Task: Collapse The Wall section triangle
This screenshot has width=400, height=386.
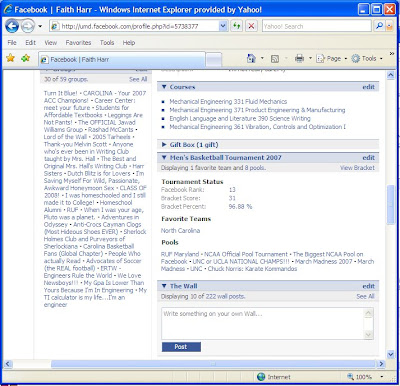Action: 164,286
